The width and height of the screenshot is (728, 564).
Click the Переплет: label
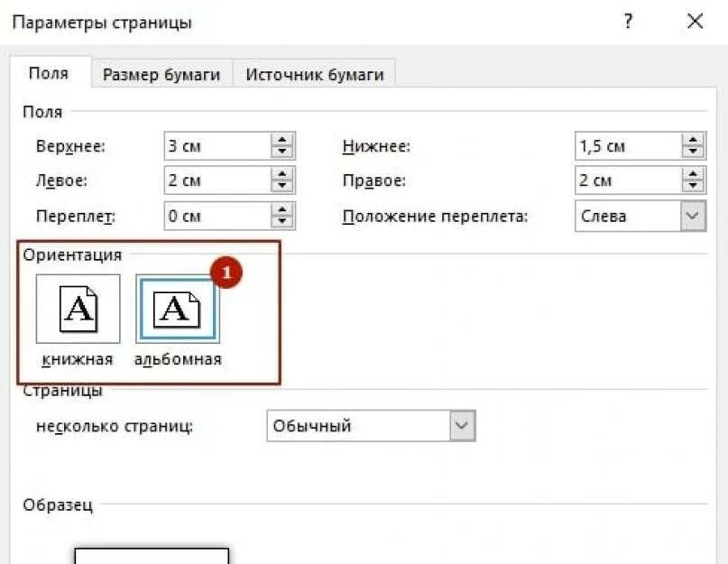tap(76, 216)
